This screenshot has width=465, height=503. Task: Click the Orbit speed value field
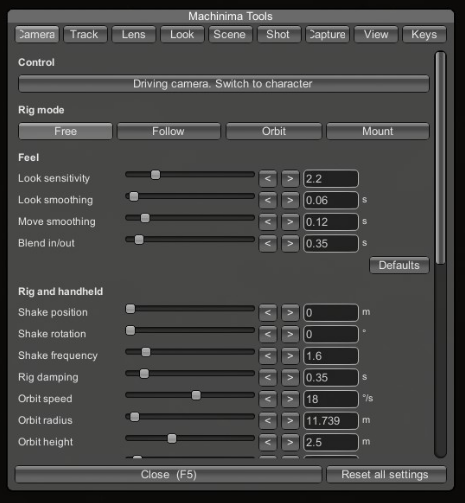click(331, 399)
